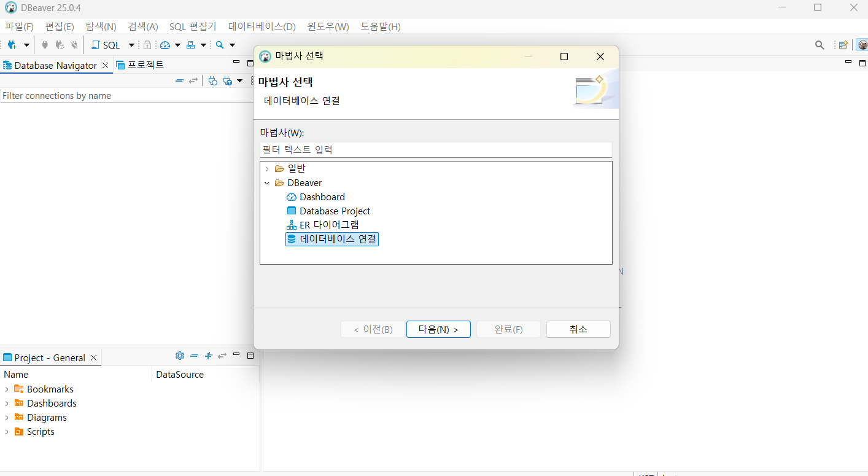Screen dimensions: 868x476
Task: Switch to the 프로젝트 tab
Action: [x=140, y=65]
